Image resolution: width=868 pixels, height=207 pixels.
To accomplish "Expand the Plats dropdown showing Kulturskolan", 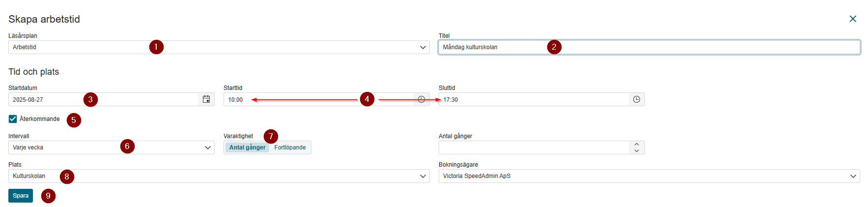I will 219,176.
